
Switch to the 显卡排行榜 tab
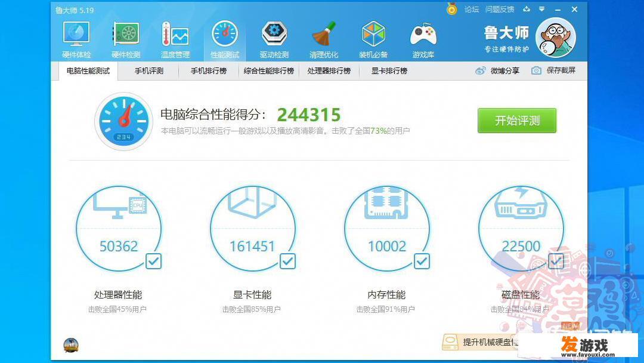point(389,71)
